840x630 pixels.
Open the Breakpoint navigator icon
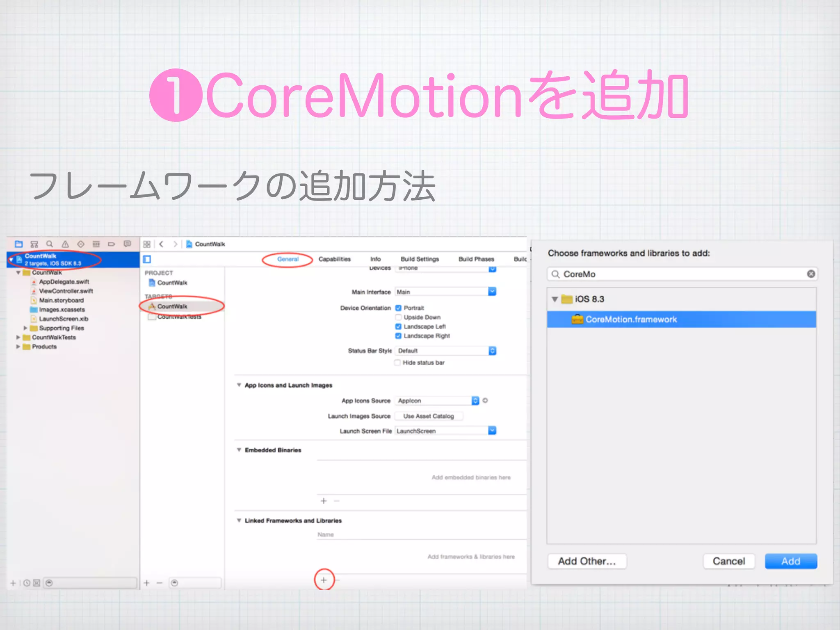(112, 244)
